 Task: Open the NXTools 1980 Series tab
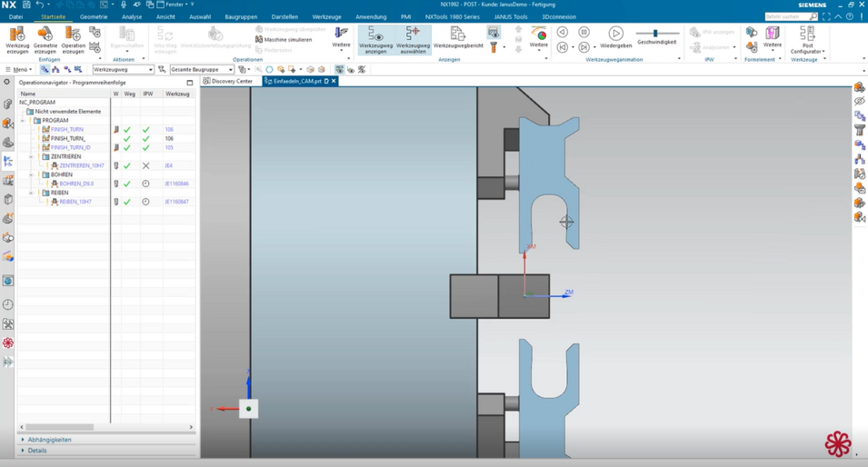[x=453, y=17]
